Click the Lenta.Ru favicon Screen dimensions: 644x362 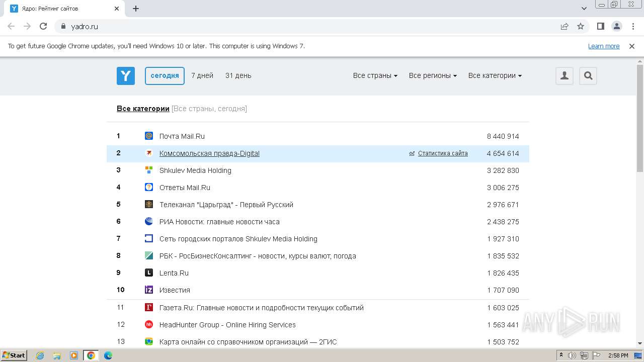click(x=149, y=273)
